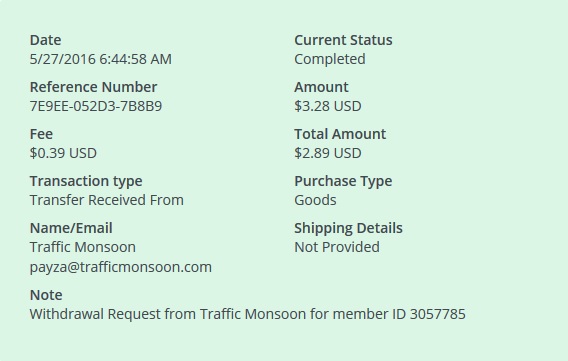Click the Note label

(46, 295)
